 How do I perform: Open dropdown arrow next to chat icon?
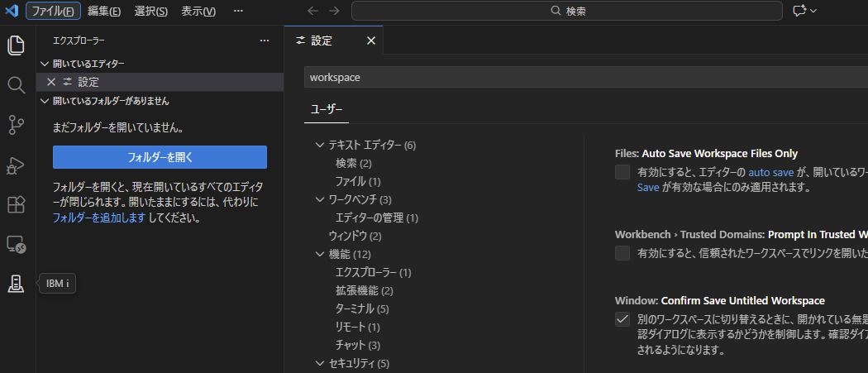813,11
